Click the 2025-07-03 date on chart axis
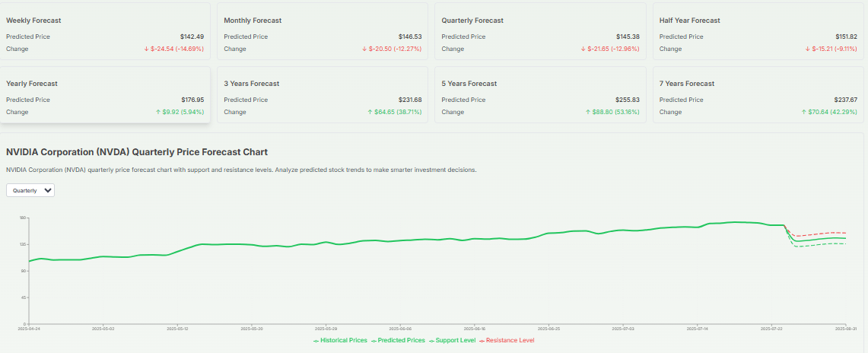 (x=623, y=328)
